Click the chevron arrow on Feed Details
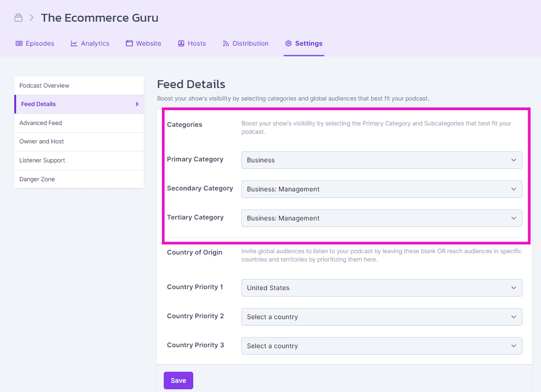The width and height of the screenshot is (541, 392). pyautogui.click(x=137, y=104)
